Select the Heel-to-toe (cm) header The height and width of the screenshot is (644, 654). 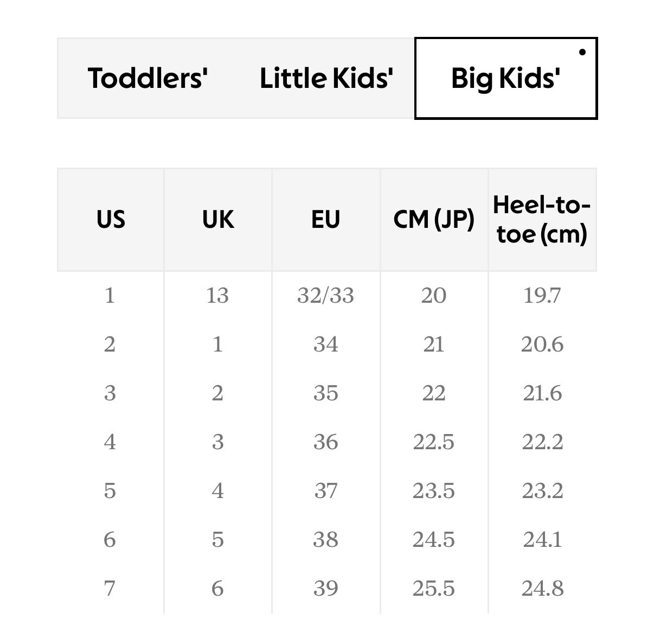pos(542,220)
